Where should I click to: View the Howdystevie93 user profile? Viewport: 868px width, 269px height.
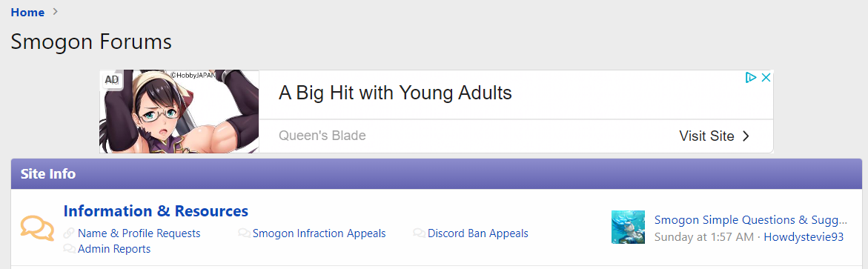tap(804, 237)
